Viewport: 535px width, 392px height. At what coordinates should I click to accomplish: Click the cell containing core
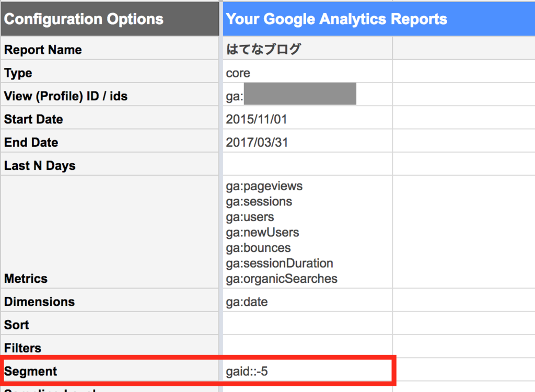pyautogui.click(x=307, y=73)
